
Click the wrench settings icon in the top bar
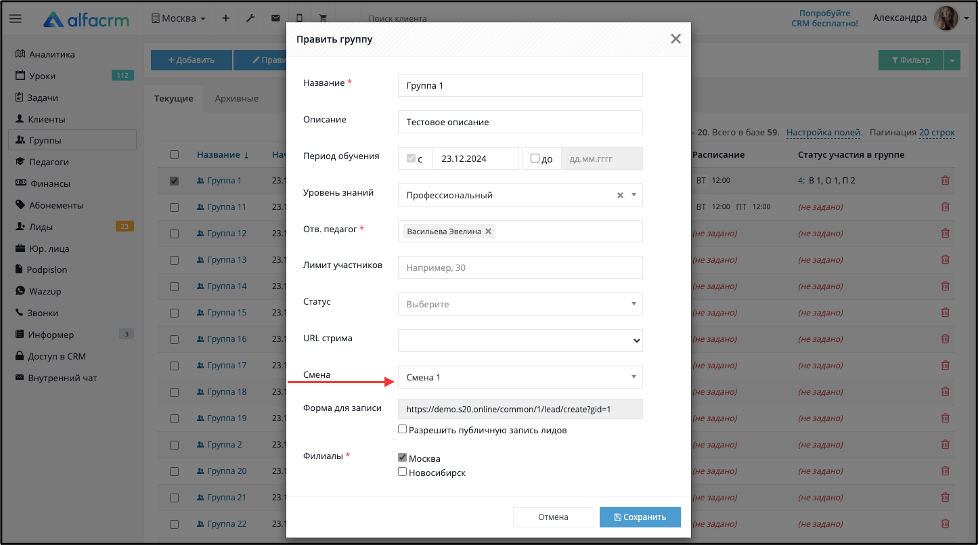click(x=250, y=18)
